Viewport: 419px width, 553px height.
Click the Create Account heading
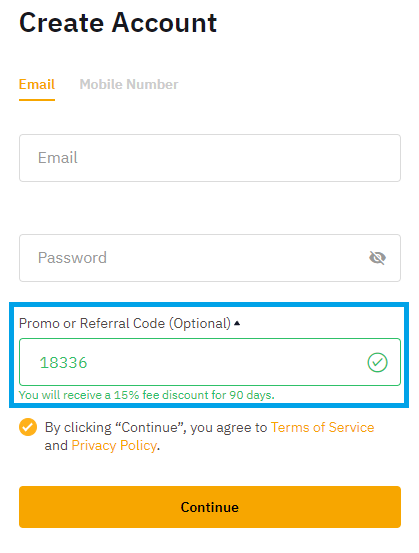(118, 23)
